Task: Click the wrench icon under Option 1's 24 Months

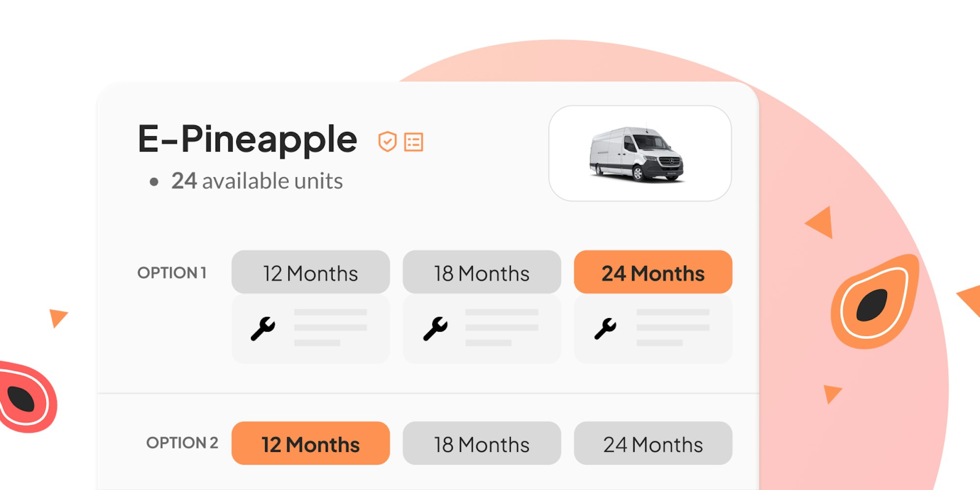Action: click(606, 328)
